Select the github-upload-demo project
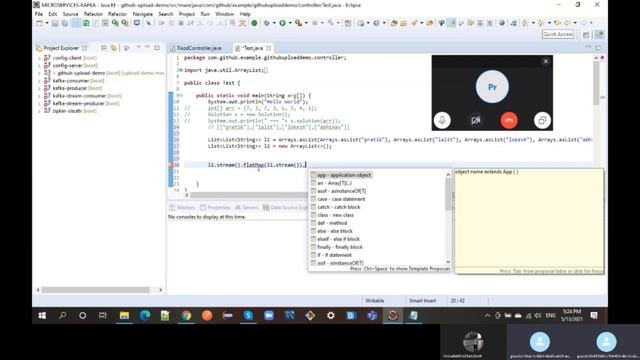This screenshot has height=360, width=640. click(81, 73)
